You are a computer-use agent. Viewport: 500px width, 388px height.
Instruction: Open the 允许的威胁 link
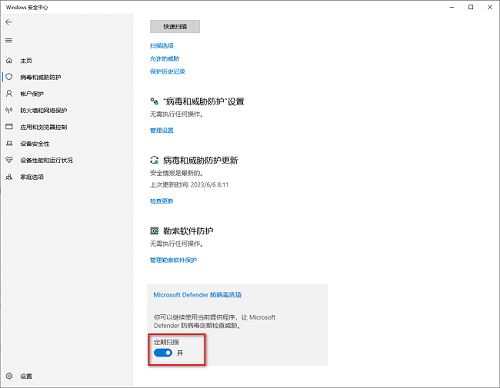165,58
